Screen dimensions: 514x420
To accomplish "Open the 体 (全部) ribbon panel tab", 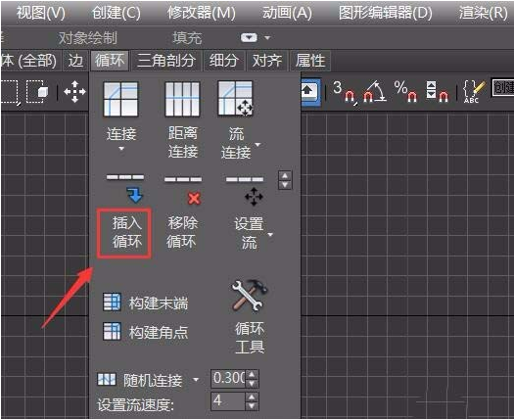I will point(30,61).
